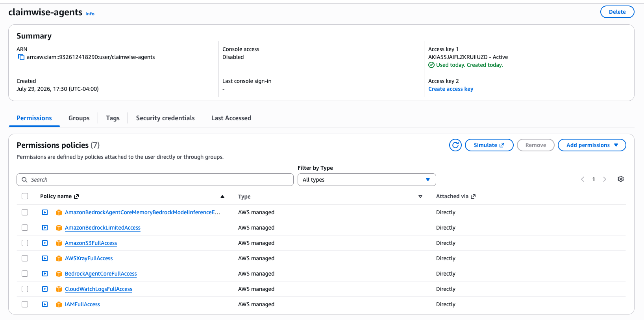
Task: Open the table preferences gear icon
Action: pyautogui.click(x=621, y=179)
